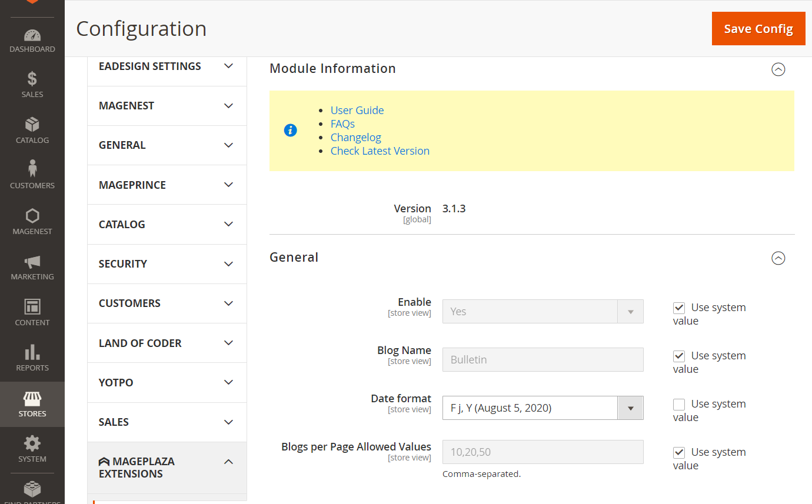
Task: Open the User Guide link
Action: pyautogui.click(x=357, y=110)
